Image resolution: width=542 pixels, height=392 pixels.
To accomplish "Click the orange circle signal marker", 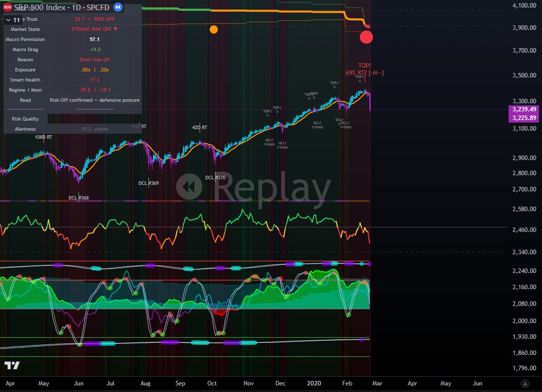I will tap(214, 29).
